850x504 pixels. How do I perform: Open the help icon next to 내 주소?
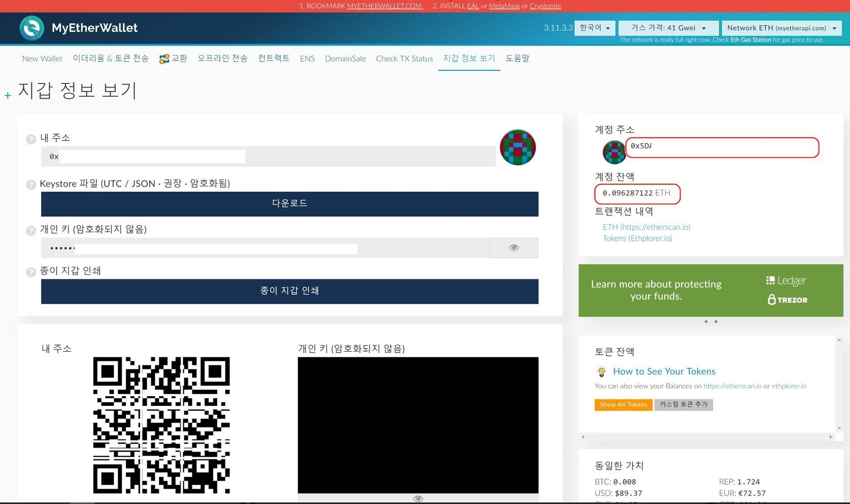pos(31,139)
